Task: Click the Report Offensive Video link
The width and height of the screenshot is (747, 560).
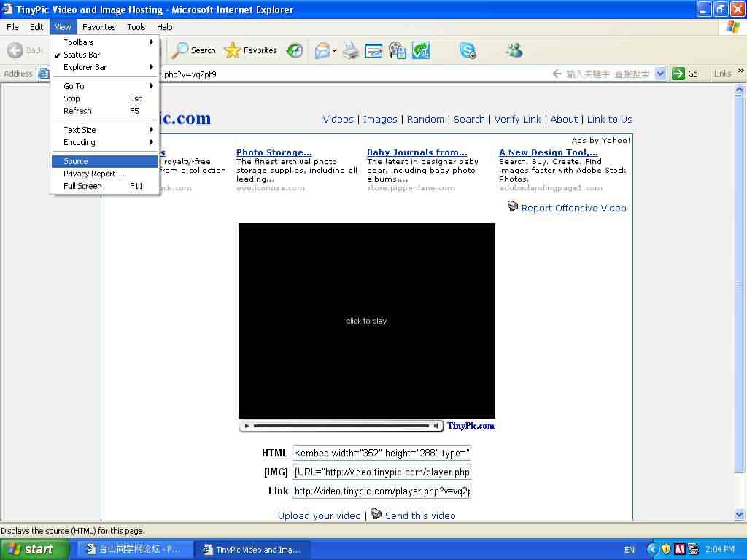Action: [573, 208]
